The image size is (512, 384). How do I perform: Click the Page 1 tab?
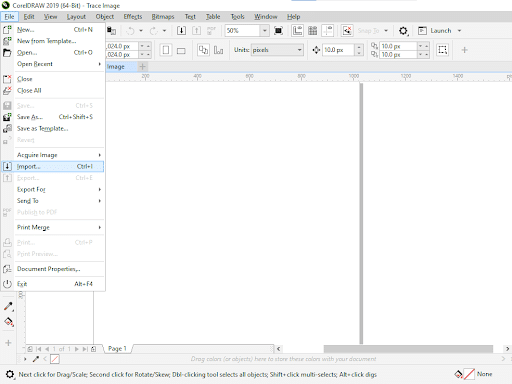tap(117, 349)
